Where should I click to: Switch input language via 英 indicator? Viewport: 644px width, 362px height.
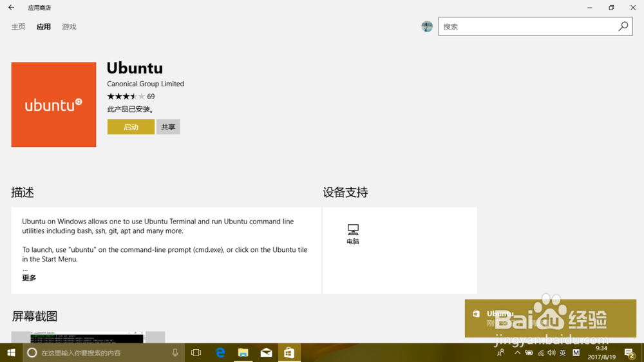563,352
